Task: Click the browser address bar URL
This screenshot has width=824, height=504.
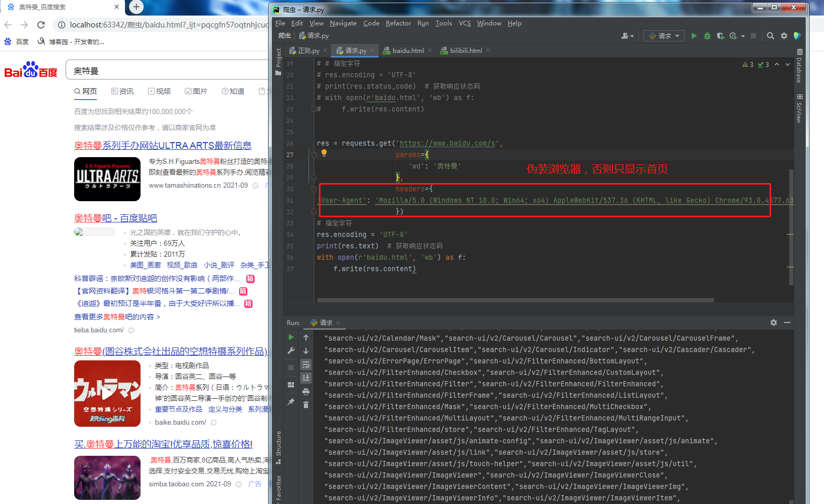Action: (169, 25)
